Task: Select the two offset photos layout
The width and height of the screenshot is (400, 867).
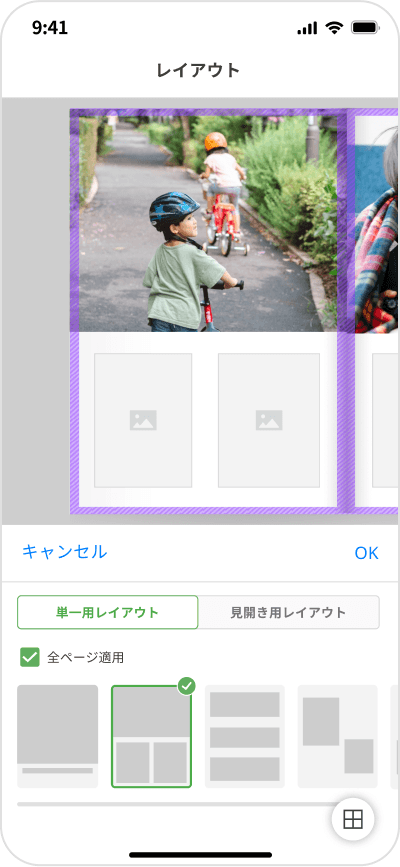Action: point(337,736)
